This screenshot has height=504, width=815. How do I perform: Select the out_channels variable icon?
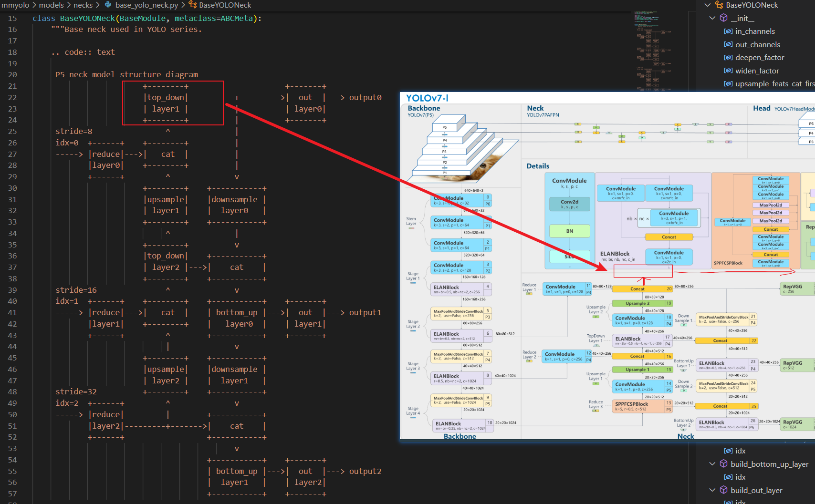[729, 44]
